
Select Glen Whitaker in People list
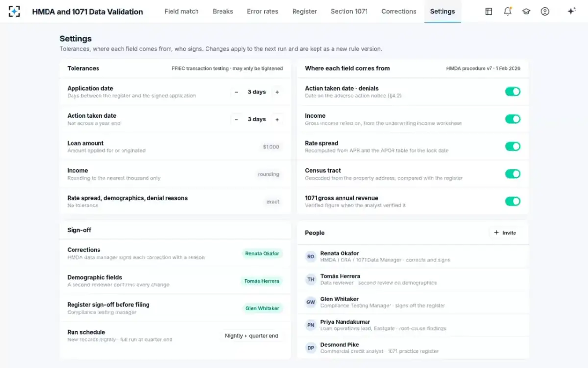413,302
